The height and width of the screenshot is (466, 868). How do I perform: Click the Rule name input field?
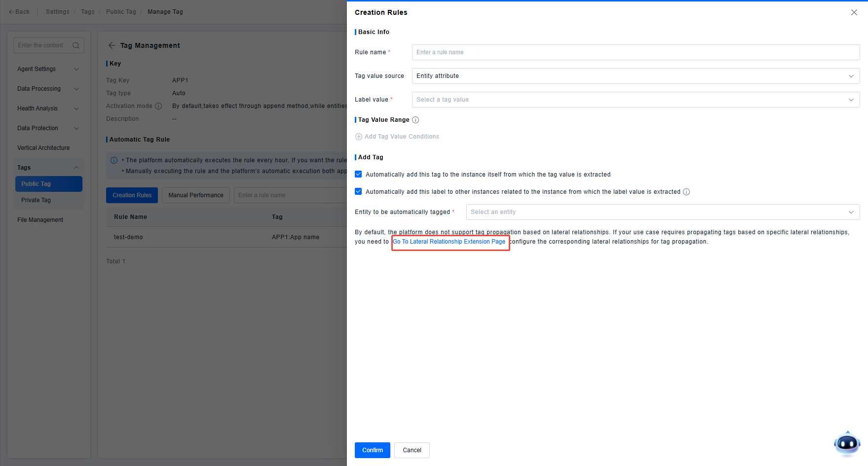click(x=636, y=52)
